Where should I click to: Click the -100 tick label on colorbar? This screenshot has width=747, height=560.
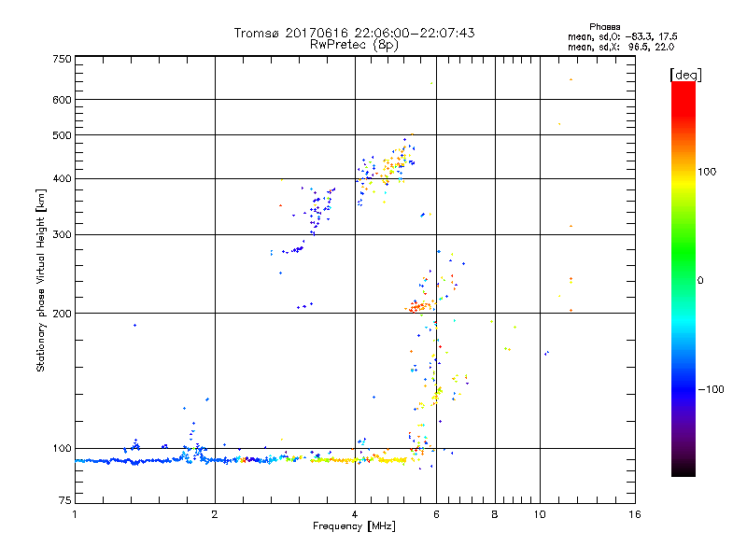710,389
